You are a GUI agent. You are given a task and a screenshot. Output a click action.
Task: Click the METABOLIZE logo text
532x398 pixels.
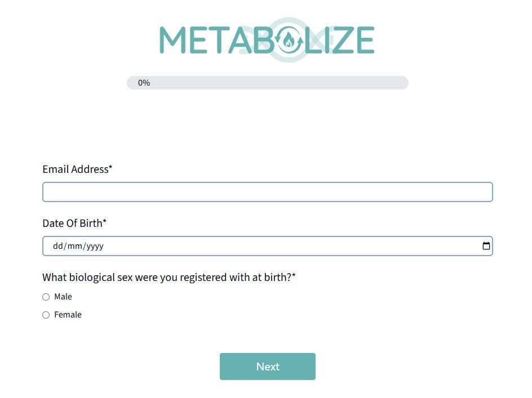click(267, 40)
